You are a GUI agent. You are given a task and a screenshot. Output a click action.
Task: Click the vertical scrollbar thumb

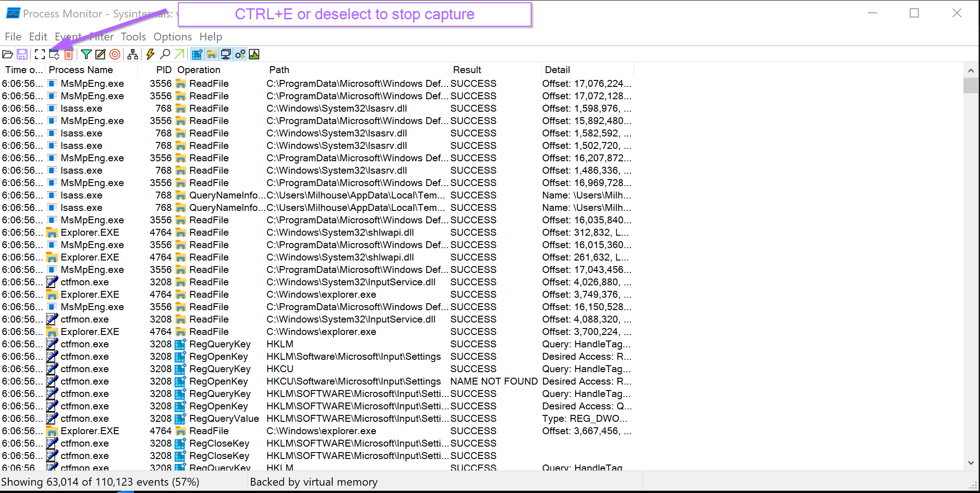(x=971, y=85)
